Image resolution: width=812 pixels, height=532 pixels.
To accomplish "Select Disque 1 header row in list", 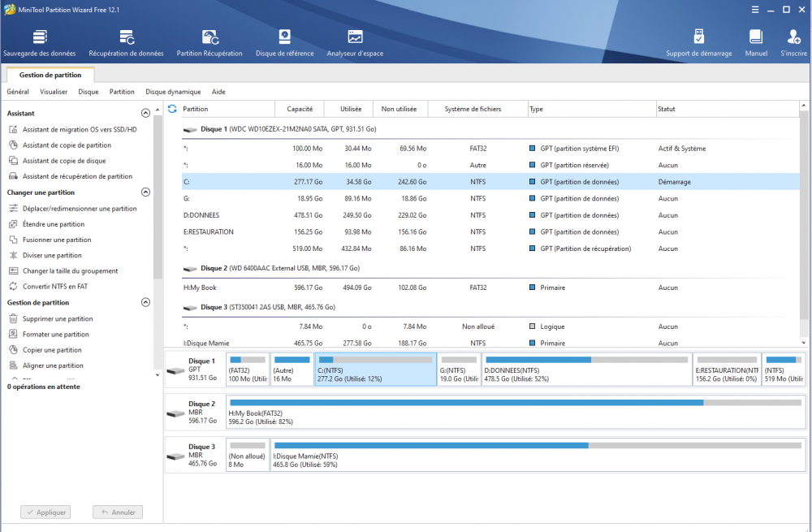I will click(x=490, y=129).
